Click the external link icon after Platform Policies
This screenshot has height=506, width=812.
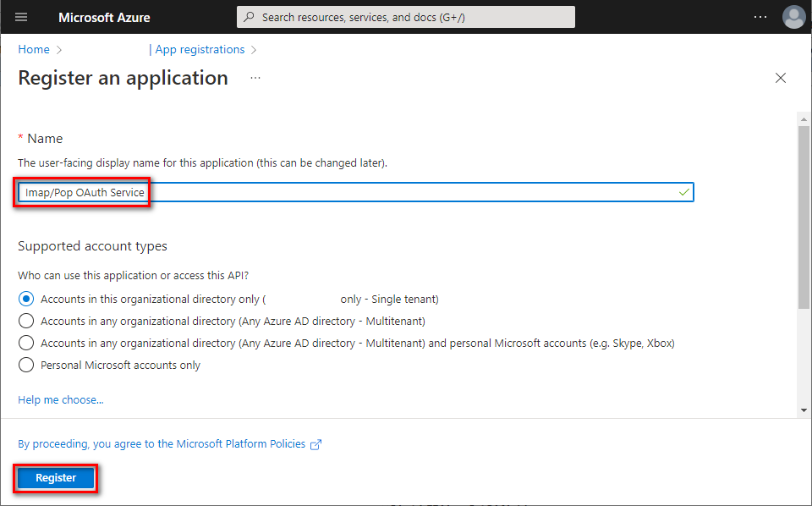(x=315, y=444)
